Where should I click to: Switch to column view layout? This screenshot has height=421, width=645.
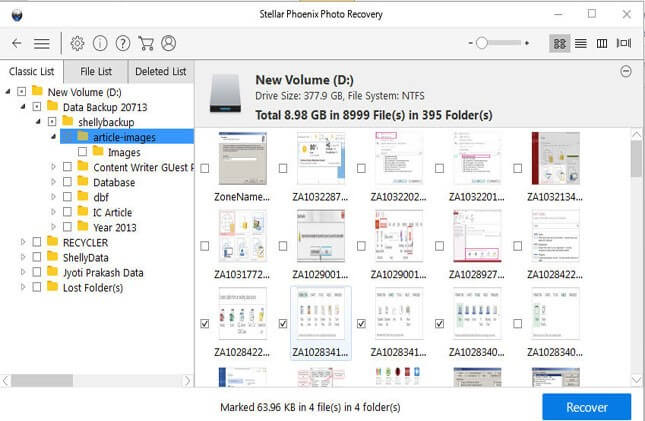602,43
